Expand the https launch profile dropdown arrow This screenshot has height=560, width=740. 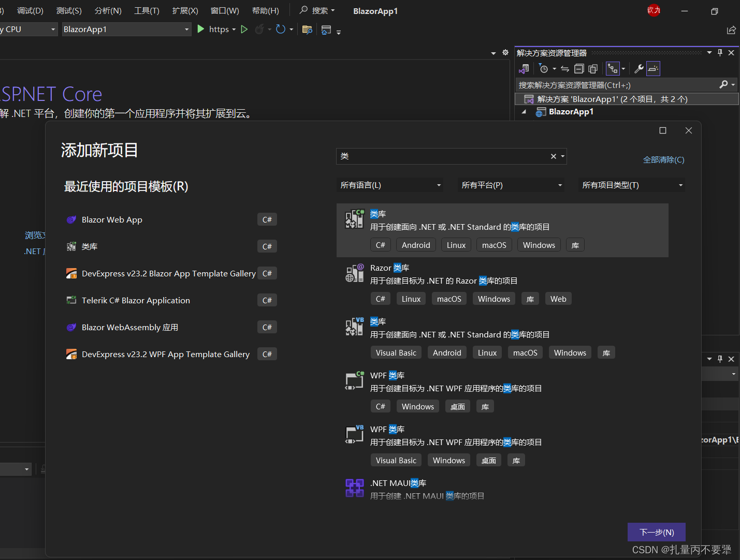[x=234, y=30]
